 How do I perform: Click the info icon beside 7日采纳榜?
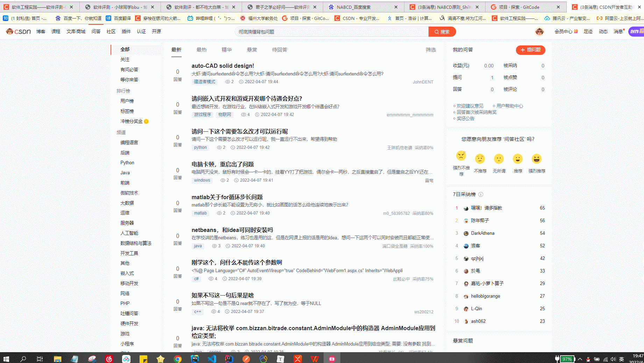[x=481, y=195]
